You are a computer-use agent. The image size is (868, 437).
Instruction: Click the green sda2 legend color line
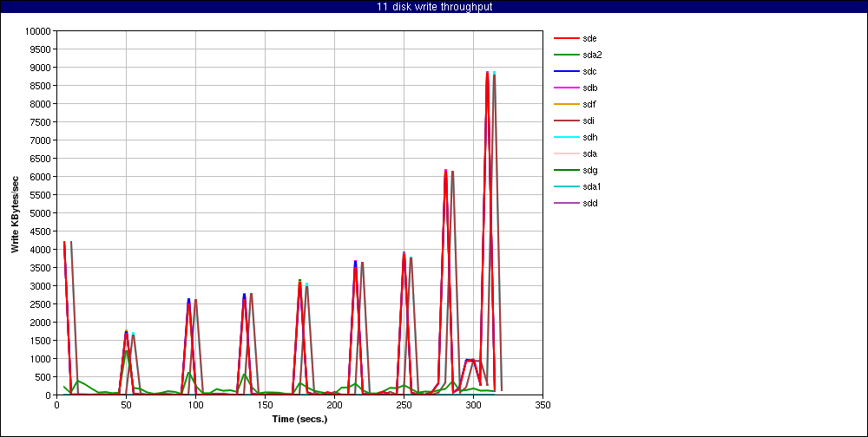coord(566,55)
